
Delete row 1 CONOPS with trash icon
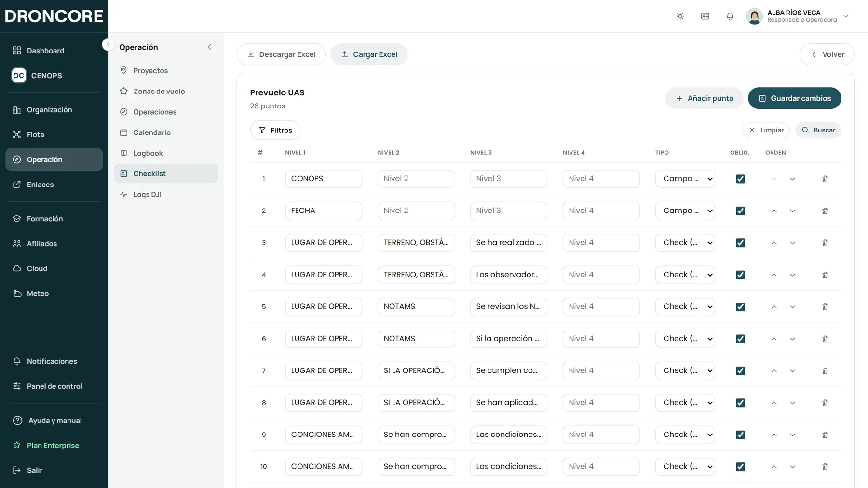825,179
